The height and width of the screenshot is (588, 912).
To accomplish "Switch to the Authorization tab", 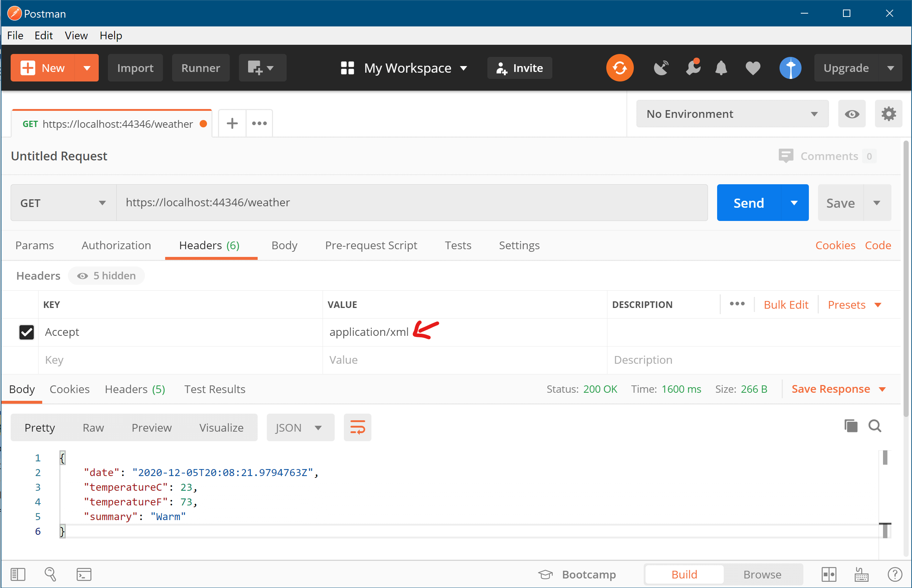I will 116,245.
